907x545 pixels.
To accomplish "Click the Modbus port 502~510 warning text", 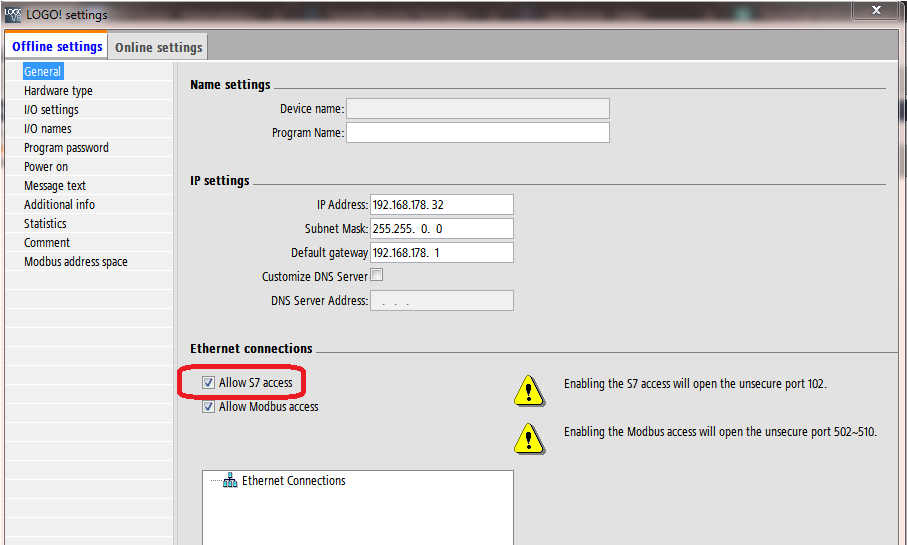I will click(720, 432).
